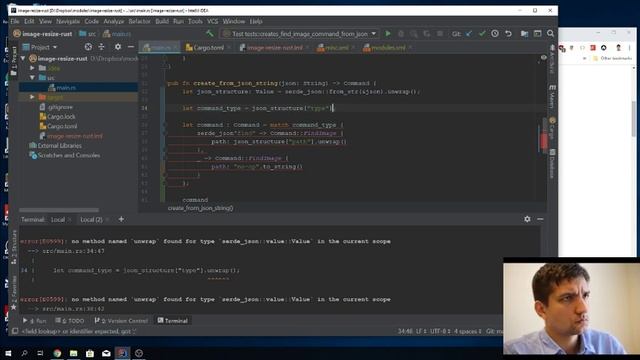Viewport: 640px width, 360px height.
Task: Open Windows Start menu
Action: pos(8,353)
